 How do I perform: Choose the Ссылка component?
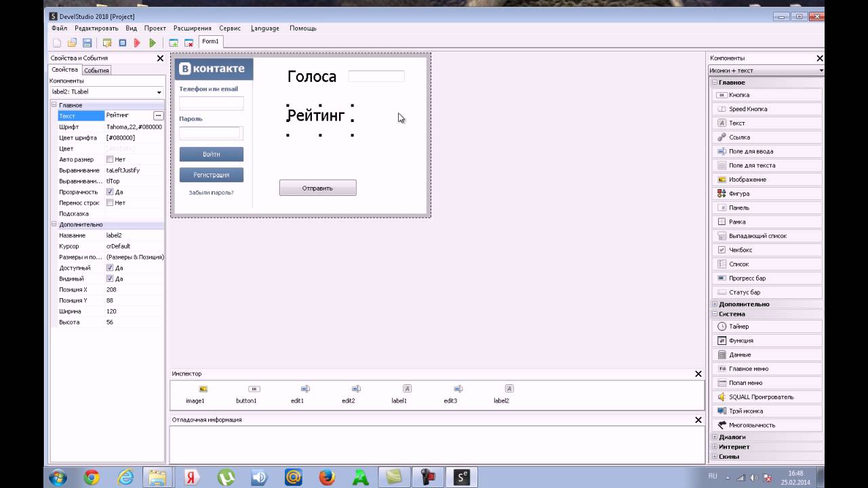click(x=768, y=138)
